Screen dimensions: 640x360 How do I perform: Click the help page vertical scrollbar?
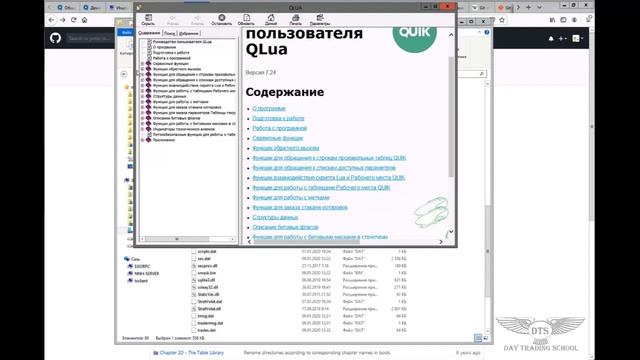tap(451, 116)
